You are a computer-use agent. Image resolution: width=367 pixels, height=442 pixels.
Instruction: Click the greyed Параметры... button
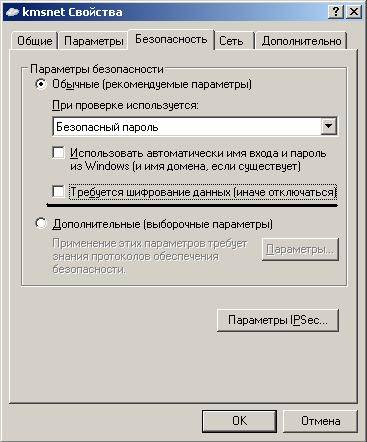pyautogui.click(x=300, y=249)
